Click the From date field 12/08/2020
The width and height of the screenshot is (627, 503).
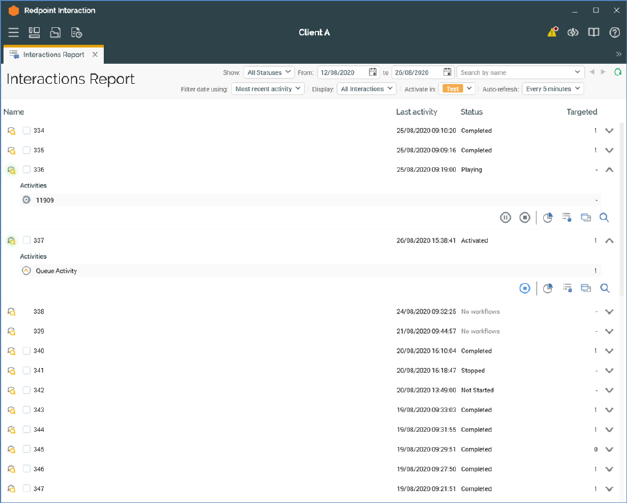[x=348, y=72]
